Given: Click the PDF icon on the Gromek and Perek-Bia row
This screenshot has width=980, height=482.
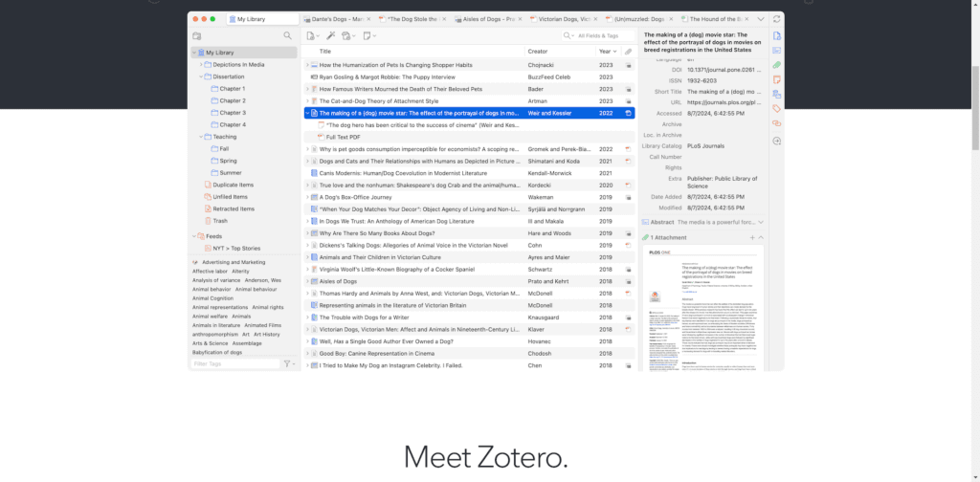Looking at the screenshot, I should coord(628,149).
